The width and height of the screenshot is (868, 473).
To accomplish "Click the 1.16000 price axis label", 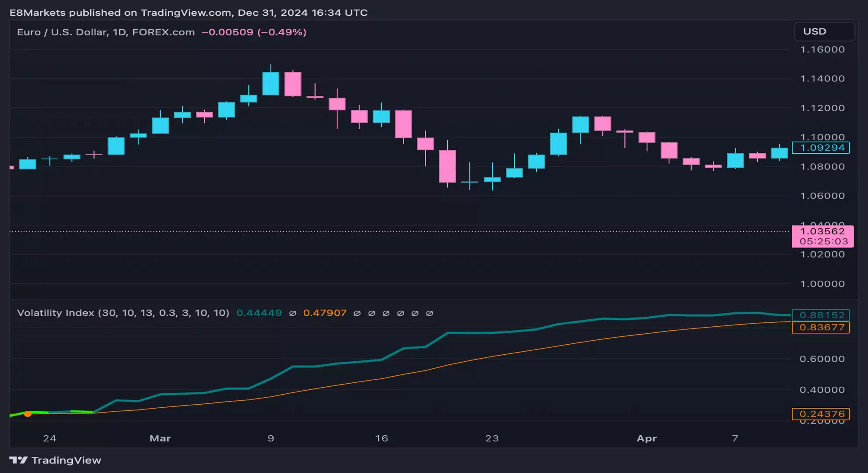I will click(x=822, y=49).
